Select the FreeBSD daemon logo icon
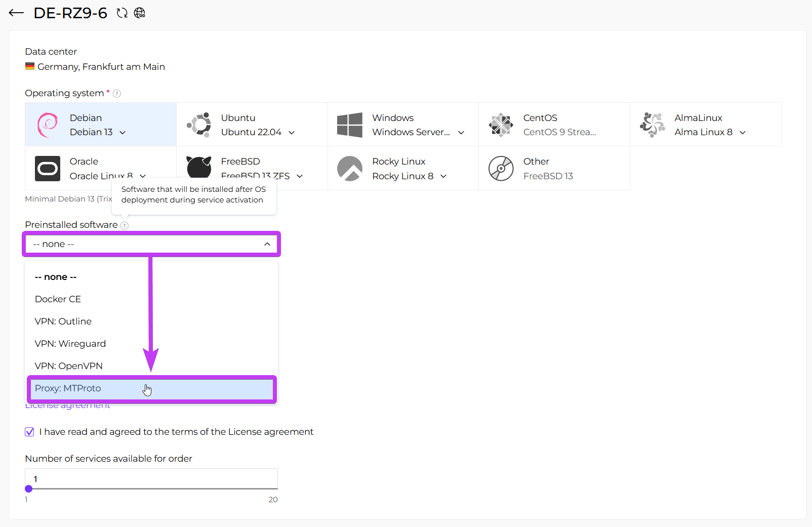 tap(199, 168)
